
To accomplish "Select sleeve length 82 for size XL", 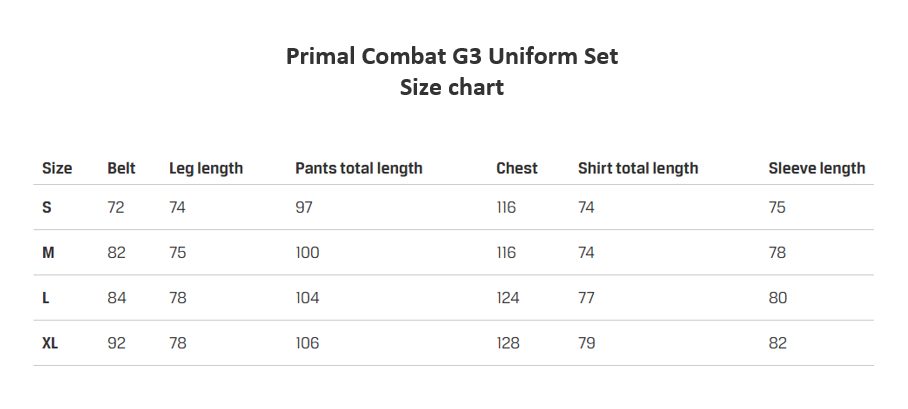I will click(x=778, y=343).
